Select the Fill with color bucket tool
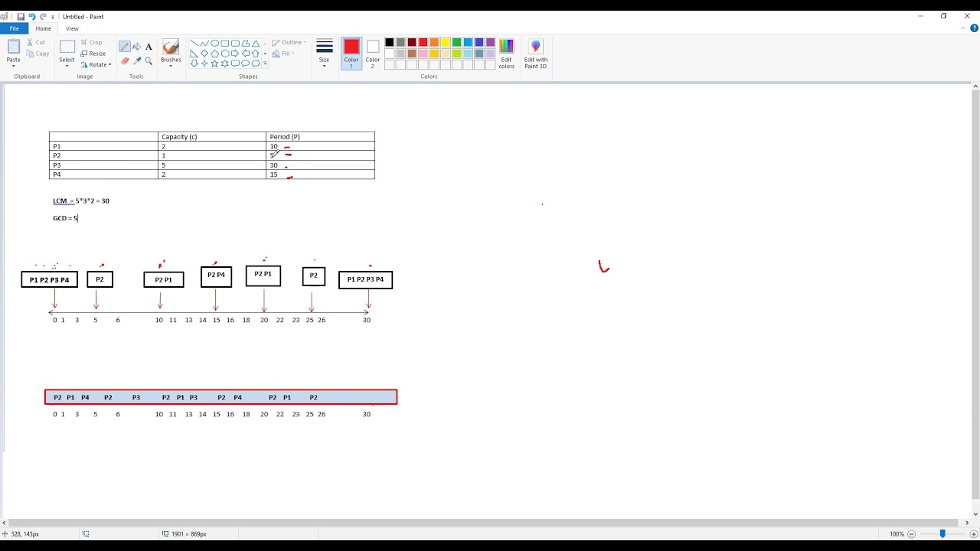Screen dimensions: 980x551 click(x=136, y=47)
